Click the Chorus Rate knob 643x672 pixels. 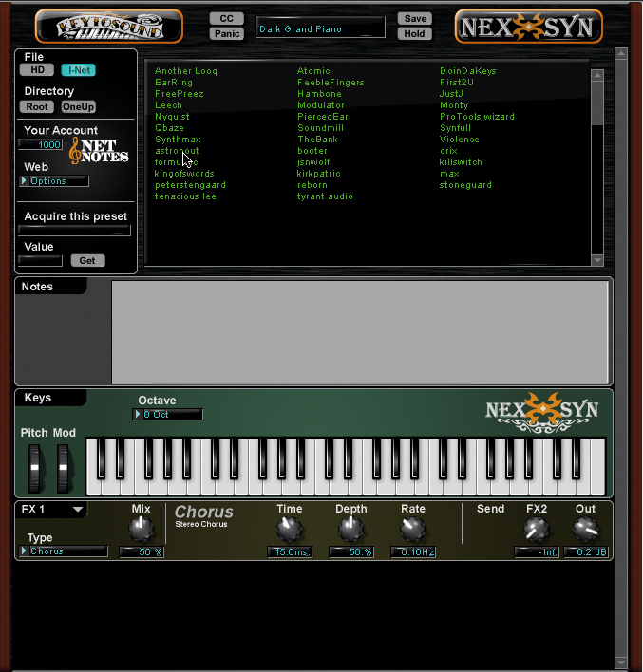pos(412,529)
